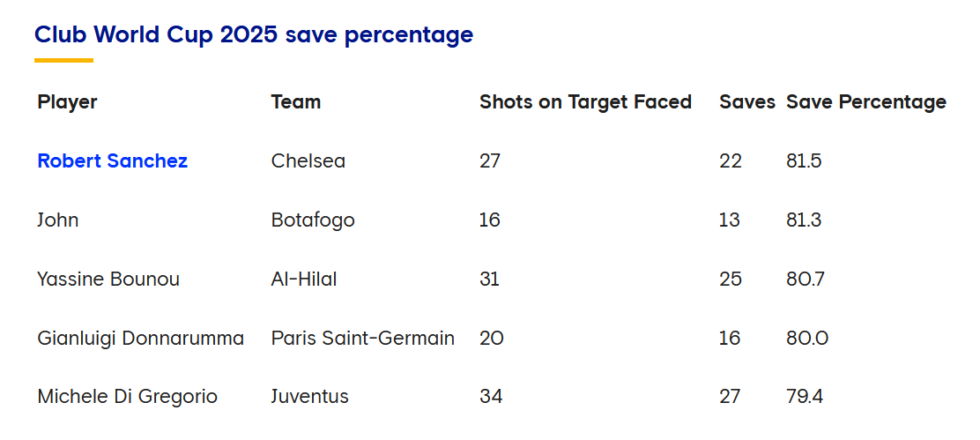
Task: Click Bounou's 31 shots faced value
Action: [x=489, y=279]
